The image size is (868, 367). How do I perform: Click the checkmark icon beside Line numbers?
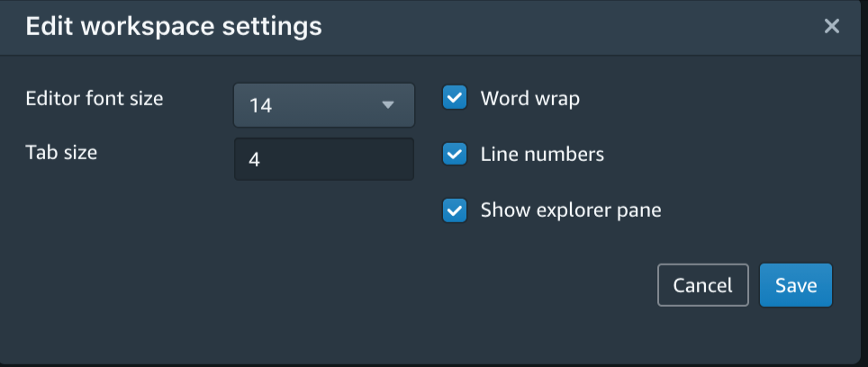(455, 154)
